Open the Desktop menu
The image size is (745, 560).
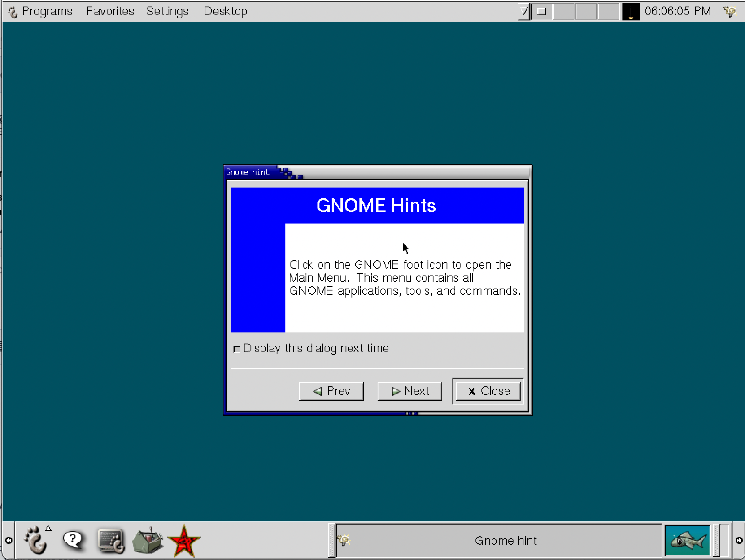pyautogui.click(x=225, y=11)
